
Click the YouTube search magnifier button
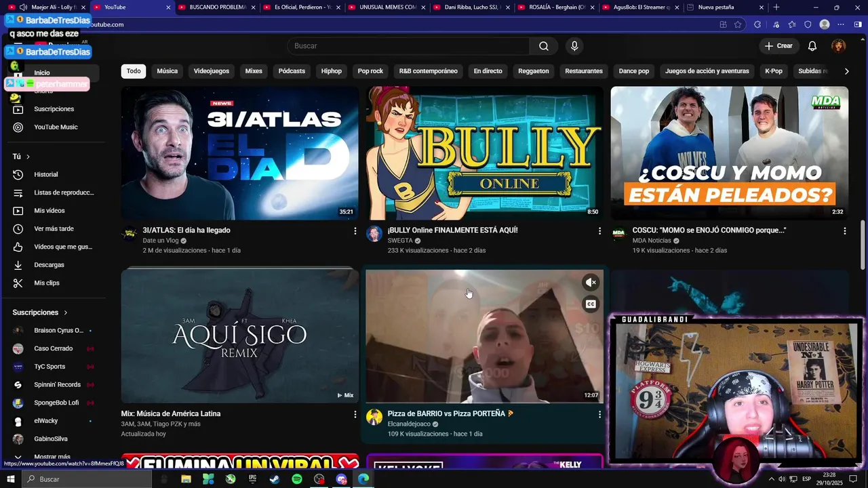pyautogui.click(x=544, y=46)
